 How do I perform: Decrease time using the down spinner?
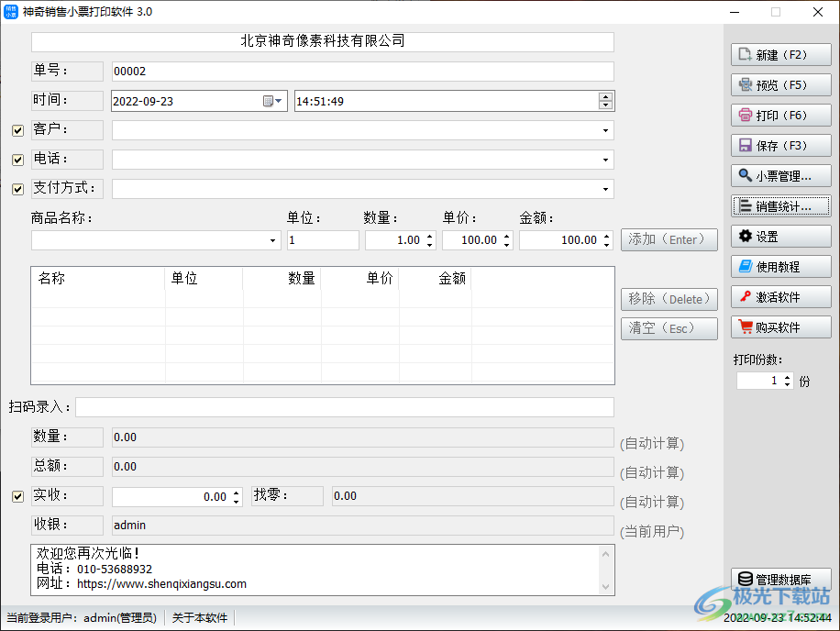click(605, 105)
